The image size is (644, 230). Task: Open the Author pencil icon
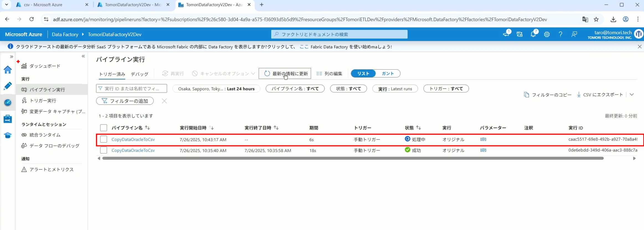click(8, 86)
